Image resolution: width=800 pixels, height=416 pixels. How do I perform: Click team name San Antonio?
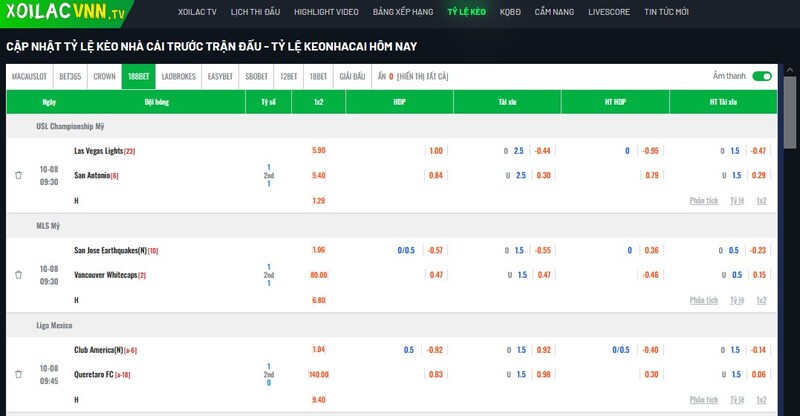coord(92,175)
